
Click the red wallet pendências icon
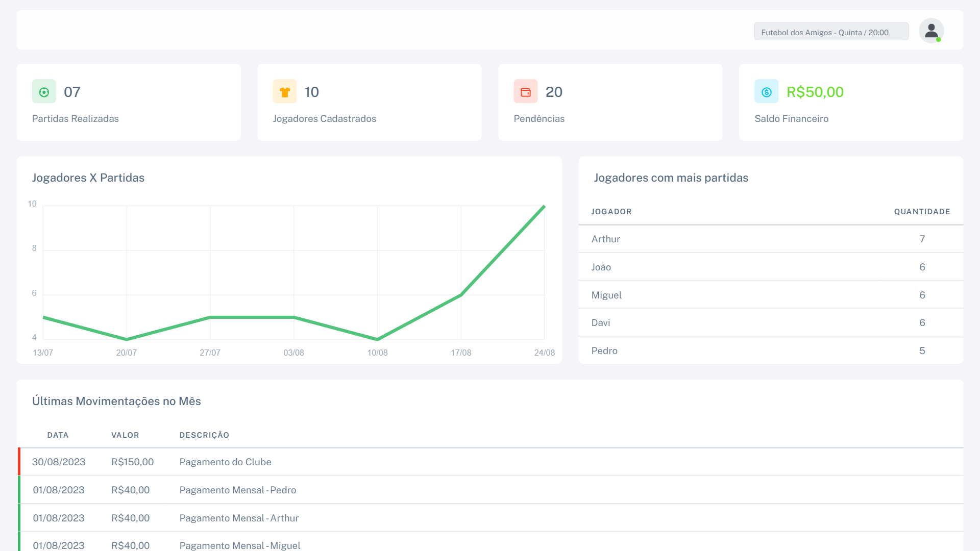[x=526, y=92]
